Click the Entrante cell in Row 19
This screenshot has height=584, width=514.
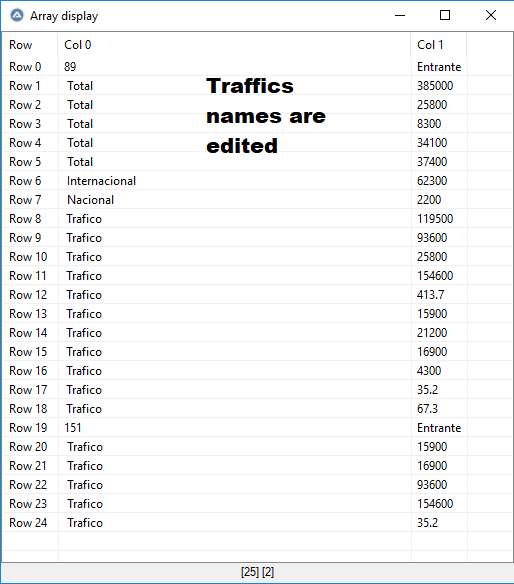[x=439, y=428]
